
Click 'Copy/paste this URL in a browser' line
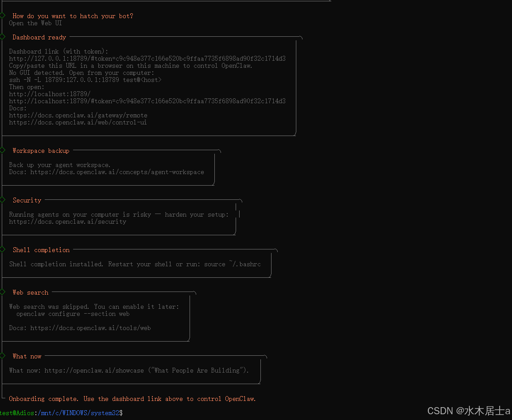131,66
